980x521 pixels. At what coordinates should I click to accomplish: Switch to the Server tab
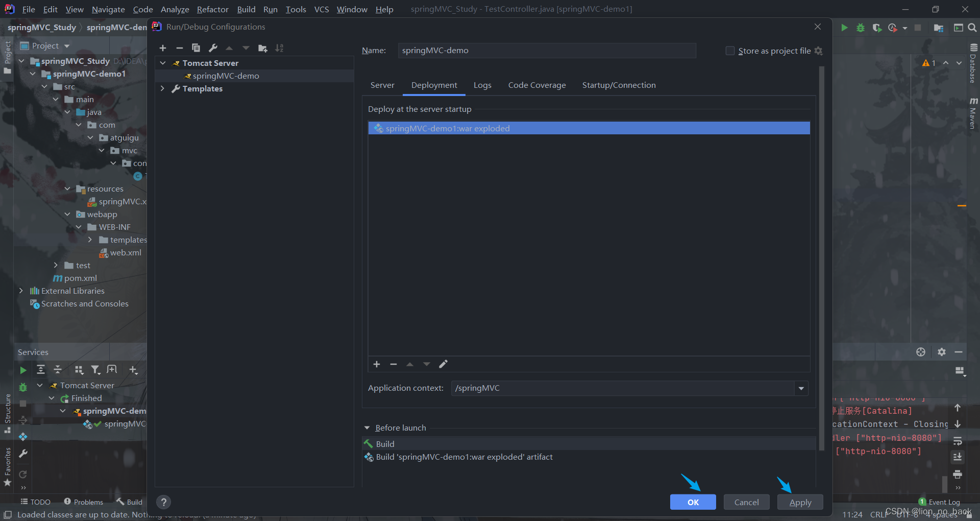coord(382,85)
